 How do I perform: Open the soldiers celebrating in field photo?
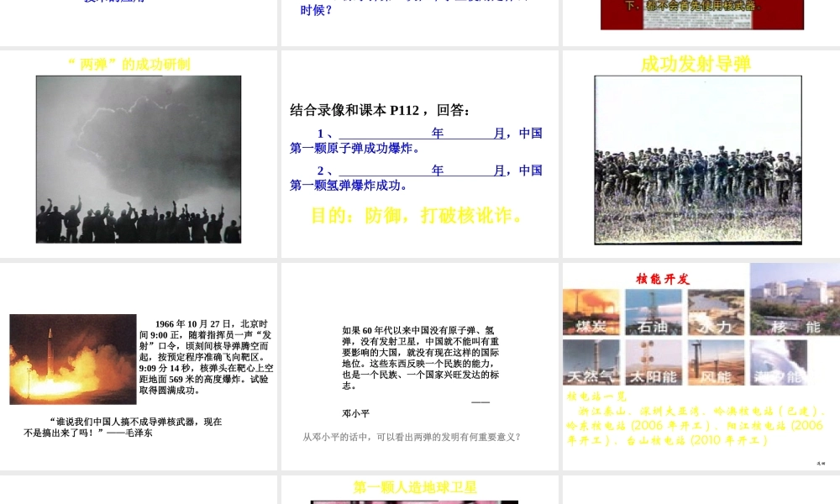[698, 160]
